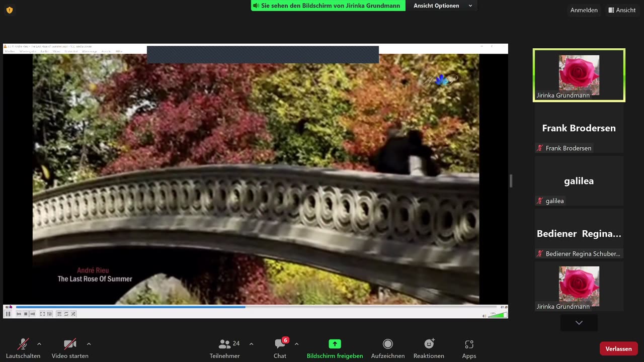Viewport: 644px width, 362px height.
Task: Toggle VLC loop mode
Action: pos(66,314)
